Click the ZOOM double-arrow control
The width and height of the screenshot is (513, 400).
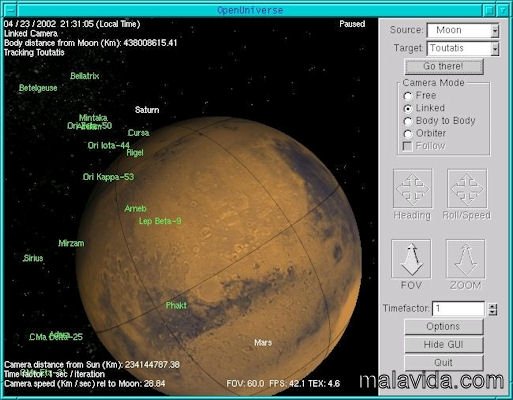click(466, 259)
